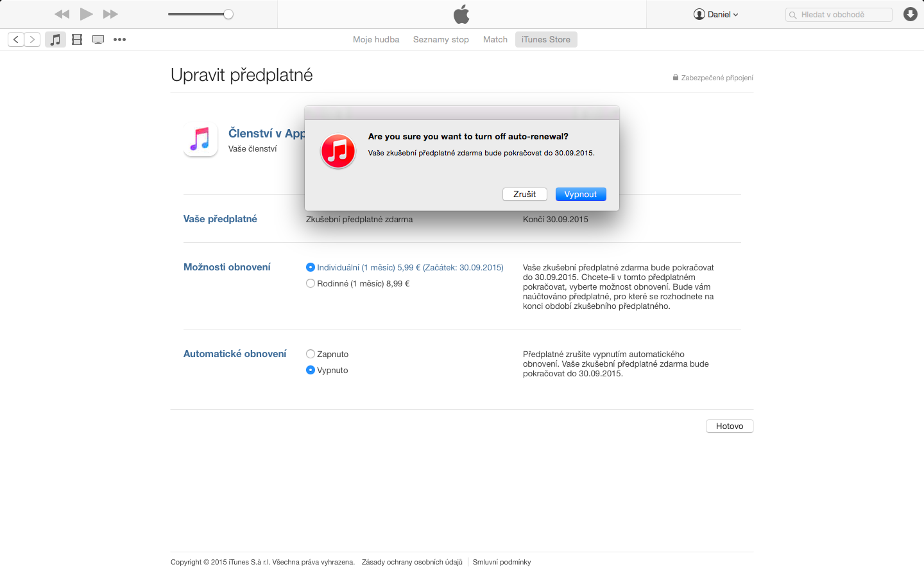The width and height of the screenshot is (924, 578).
Task: Go back with the left chevron
Action: coord(16,39)
